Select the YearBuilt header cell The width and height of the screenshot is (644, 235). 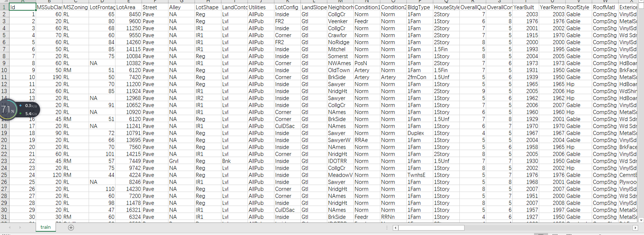[x=526, y=7]
